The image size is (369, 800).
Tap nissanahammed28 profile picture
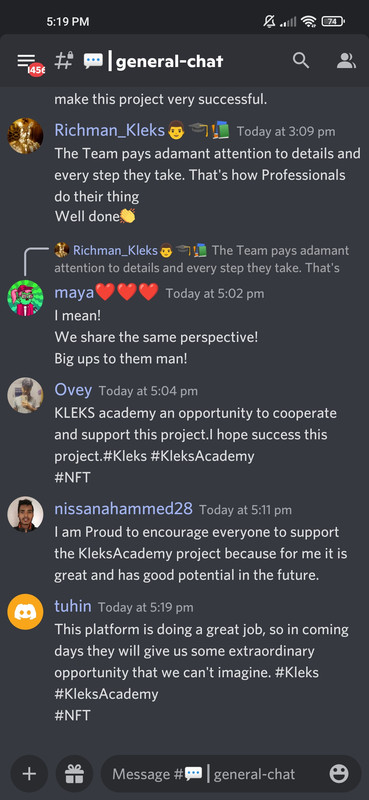pos(25,514)
